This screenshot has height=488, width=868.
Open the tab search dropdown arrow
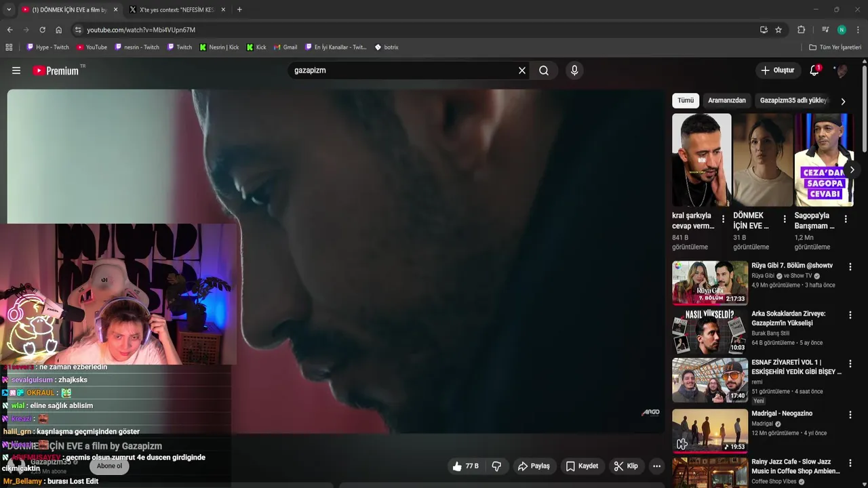9,9
